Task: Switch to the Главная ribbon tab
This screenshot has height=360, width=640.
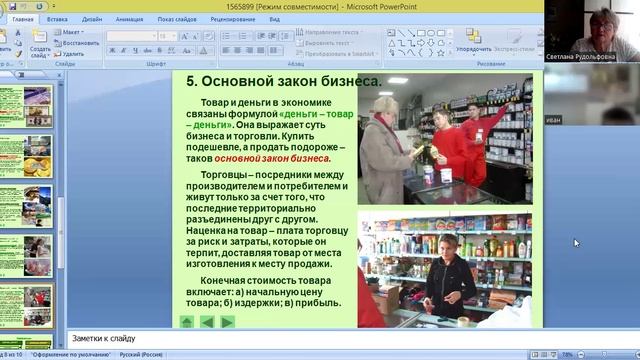Action: [23, 19]
